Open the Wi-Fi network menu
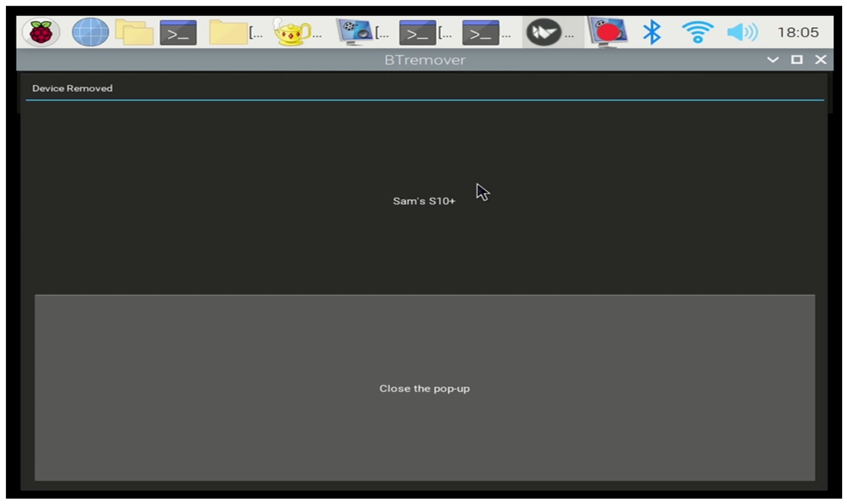Screen dimensions: 847x504 click(x=697, y=32)
